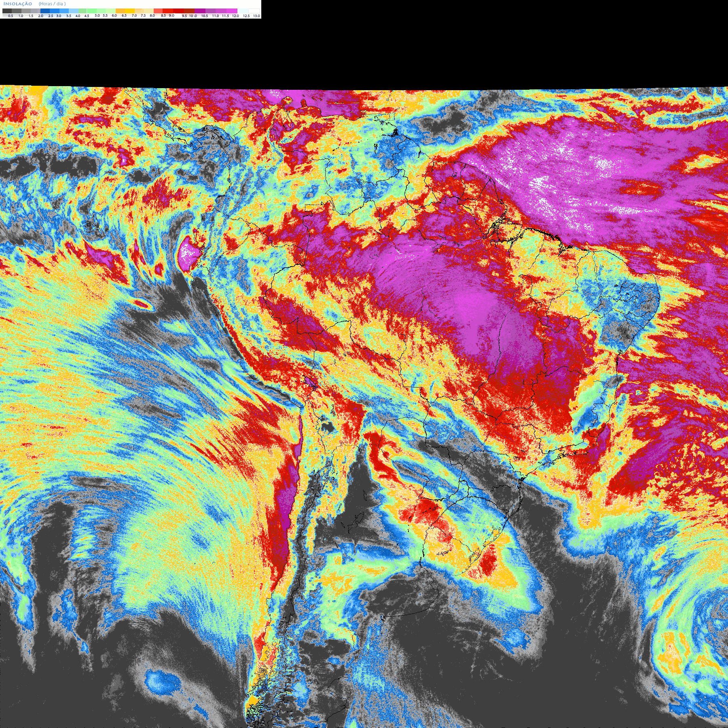
Task: Click the '13.0' legend value
Action: point(256,16)
